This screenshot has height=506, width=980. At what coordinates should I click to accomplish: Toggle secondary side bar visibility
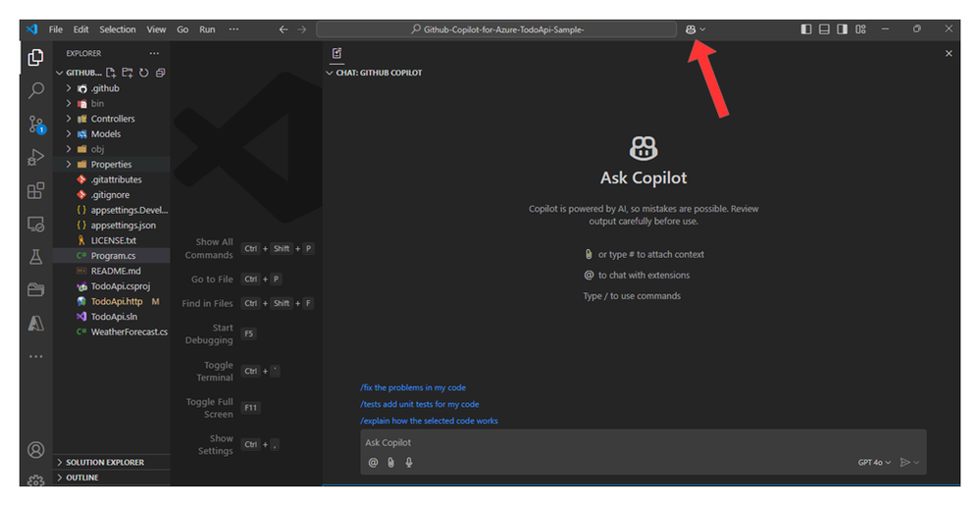pyautogui.click(x=843, y=29)
